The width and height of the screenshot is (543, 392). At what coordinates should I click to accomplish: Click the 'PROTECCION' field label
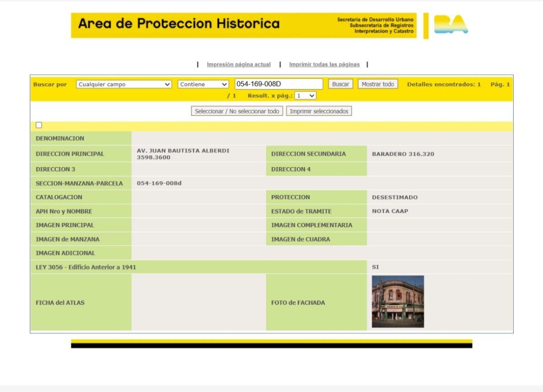[291, 197]
